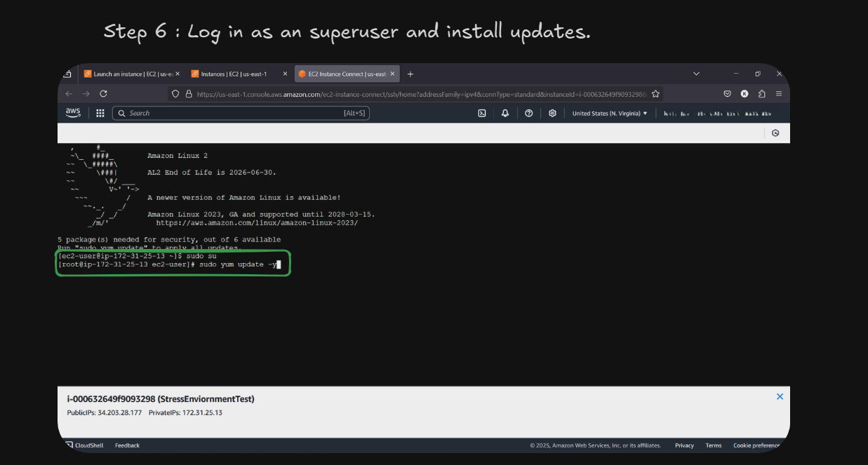Close the instance info panel with X
868x465 pixels.
[x=780, y=396]
